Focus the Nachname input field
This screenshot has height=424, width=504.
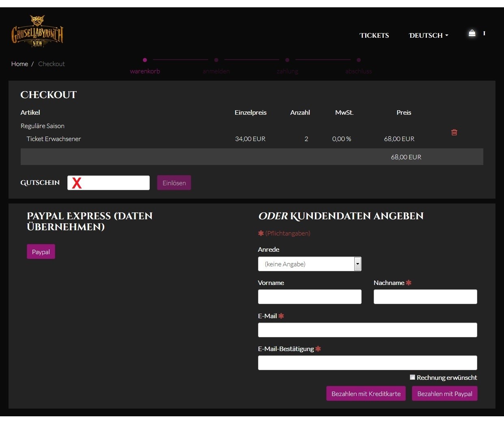pyautogui.click(x=425, y=297)
